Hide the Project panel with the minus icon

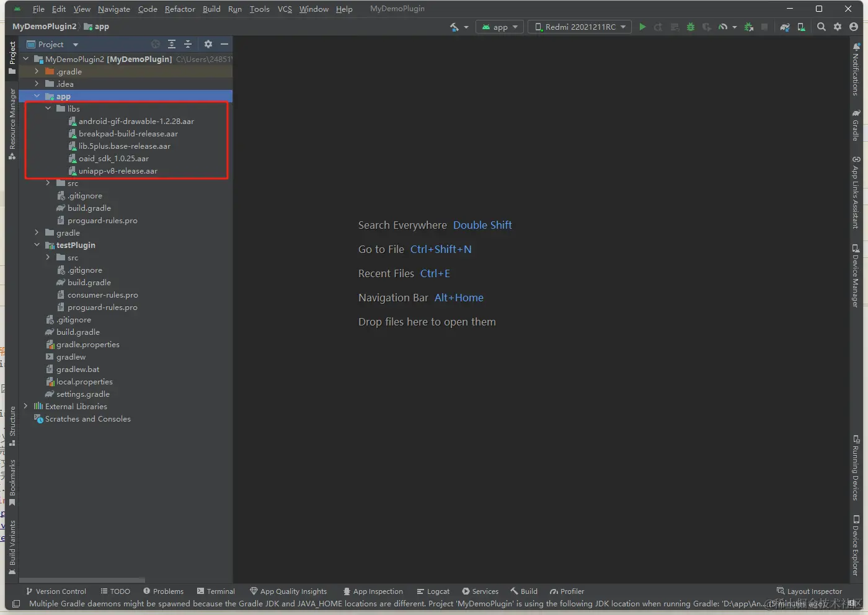point(224,44)
